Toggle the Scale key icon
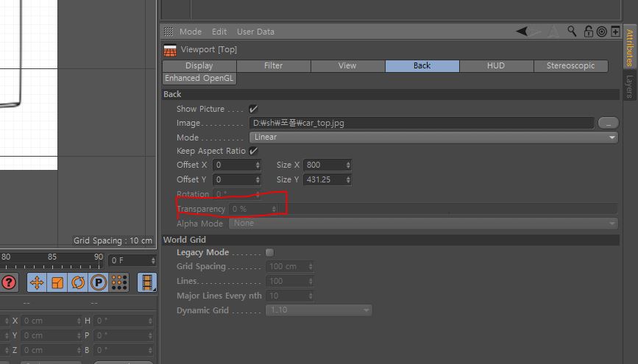This screenshot has width=638, height=364. (57, 282)
